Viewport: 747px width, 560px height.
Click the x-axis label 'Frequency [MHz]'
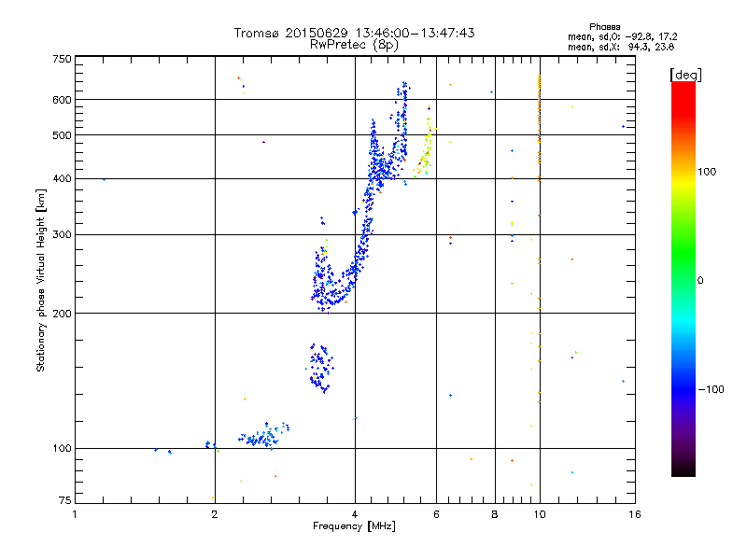[x=354, y=526]
